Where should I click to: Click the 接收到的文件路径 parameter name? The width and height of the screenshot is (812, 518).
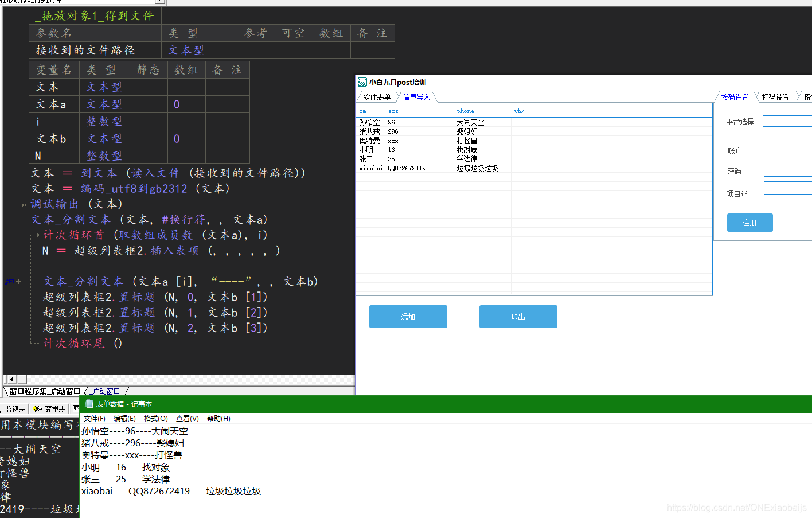tap(85, 50)
